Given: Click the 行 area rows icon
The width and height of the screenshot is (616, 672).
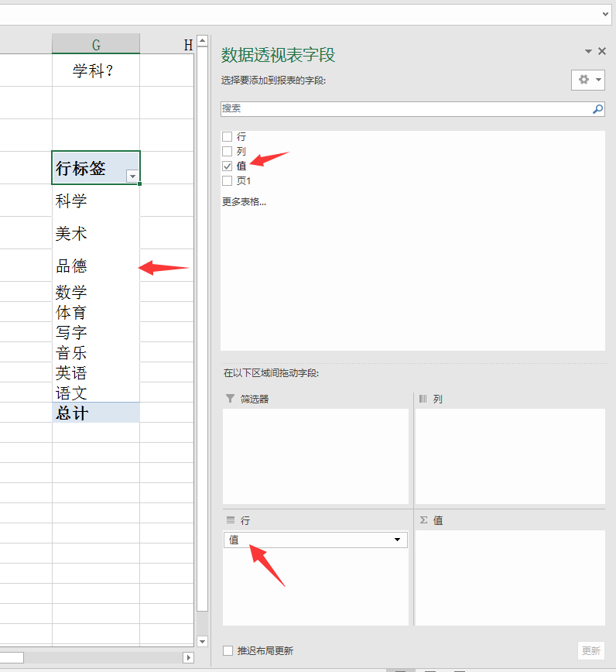Looking at the screenshot, I should 231,520.
